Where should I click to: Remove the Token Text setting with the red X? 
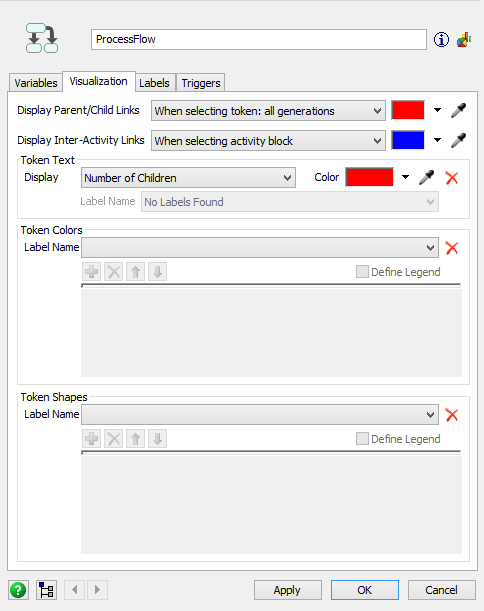pyautogui.click(x=452, y=178)
